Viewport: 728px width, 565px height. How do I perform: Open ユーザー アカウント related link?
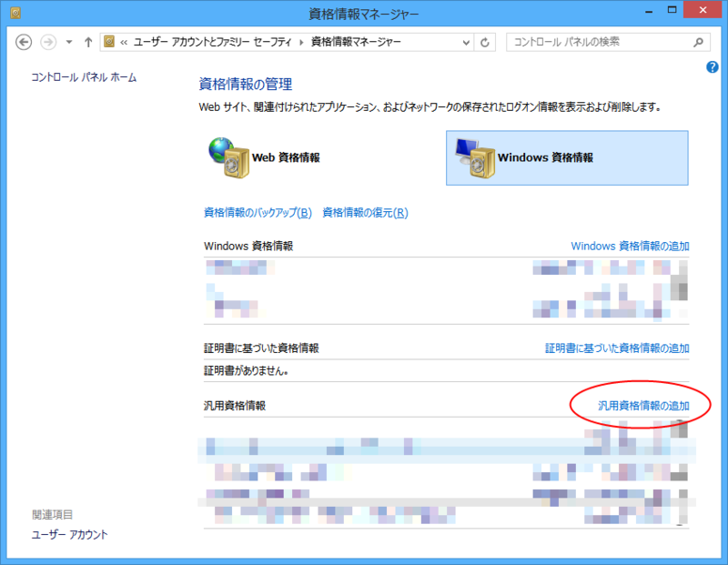pyautogui.click(x=70, y=535)
